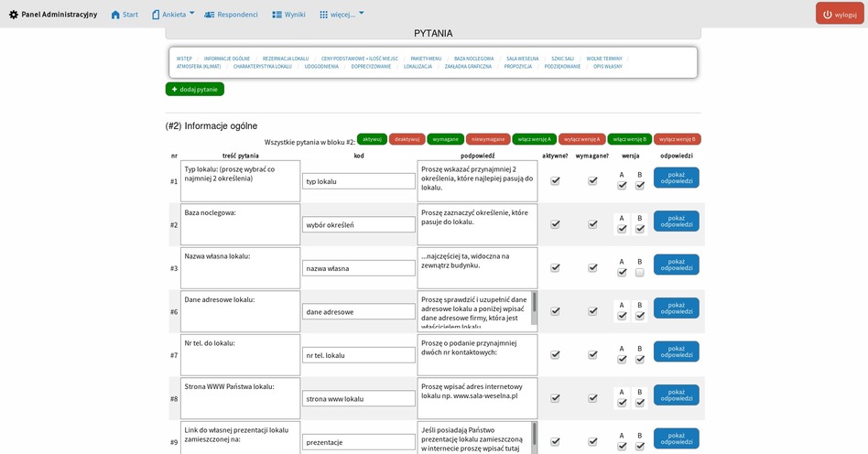868x454 pixels.
Task: Expand the Ankieta dropdown arrow
Action: coord(193,14)
